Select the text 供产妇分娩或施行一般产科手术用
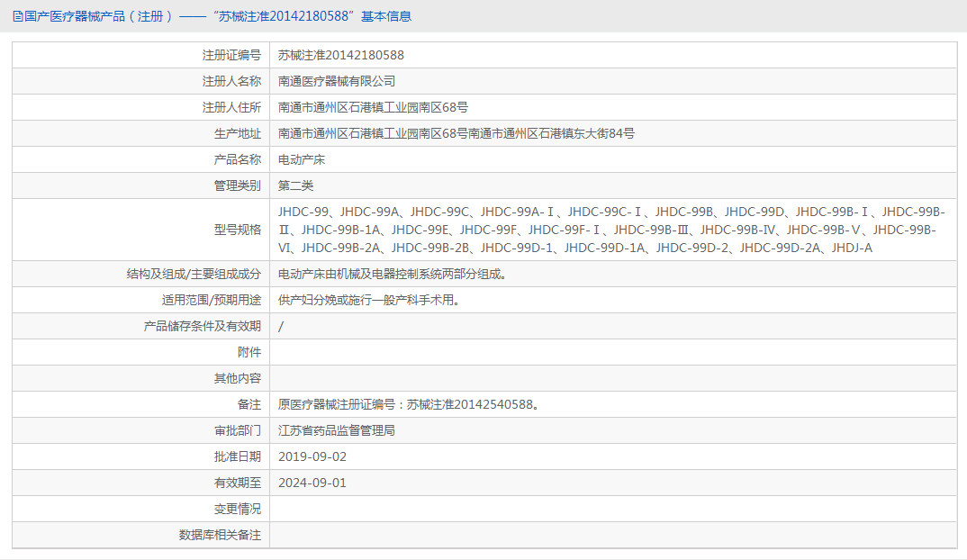 [x=369, y=300]
